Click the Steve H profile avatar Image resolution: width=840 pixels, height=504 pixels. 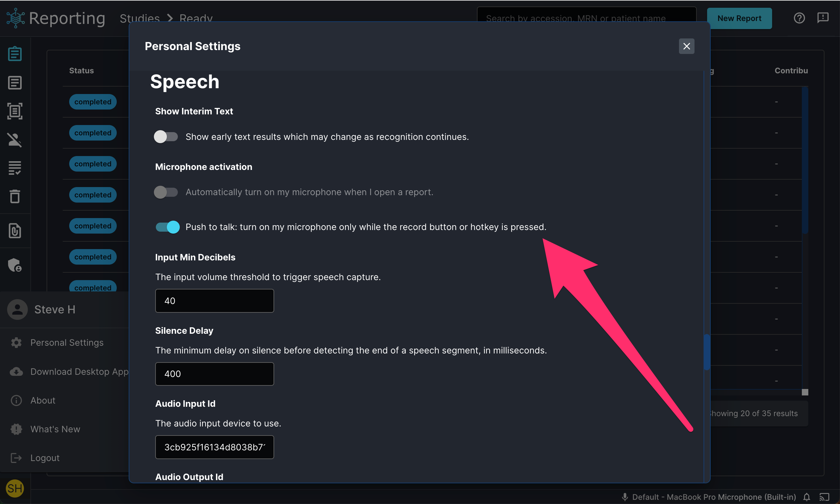(x=18, y=310)
